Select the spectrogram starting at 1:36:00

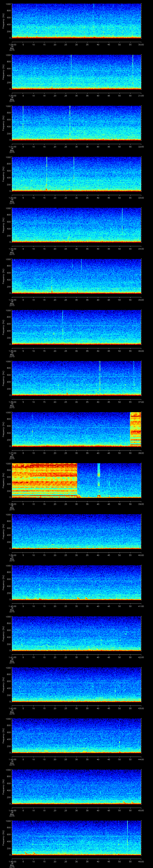76,378
